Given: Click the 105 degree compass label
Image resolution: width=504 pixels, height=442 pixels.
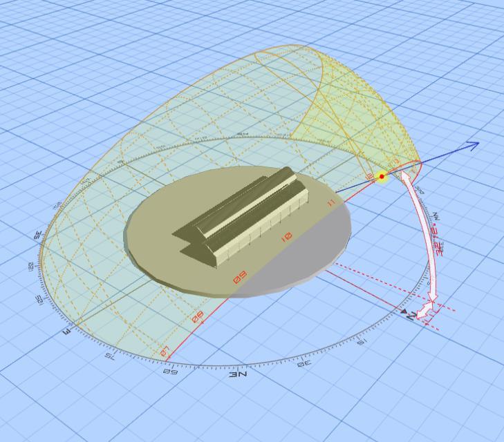Looking at the screenshot, I should coord(39,301).
